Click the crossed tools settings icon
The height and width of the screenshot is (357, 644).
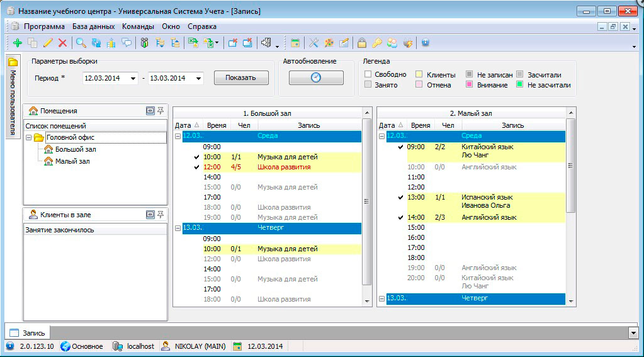pos(313,43)
